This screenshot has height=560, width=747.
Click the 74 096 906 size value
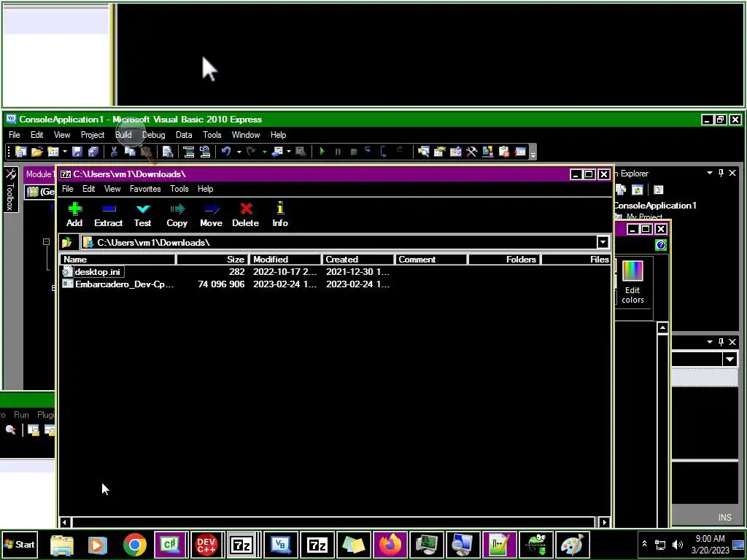tap(221, 284)
